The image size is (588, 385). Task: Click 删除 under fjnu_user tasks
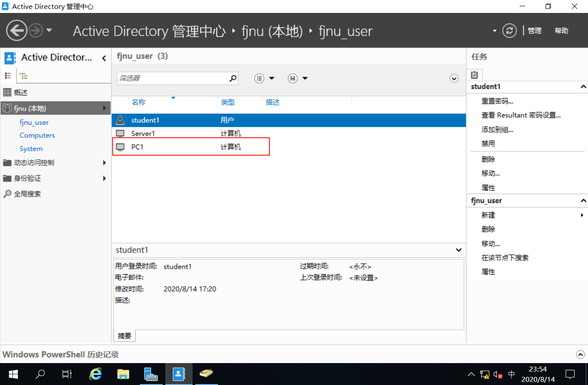488,229
